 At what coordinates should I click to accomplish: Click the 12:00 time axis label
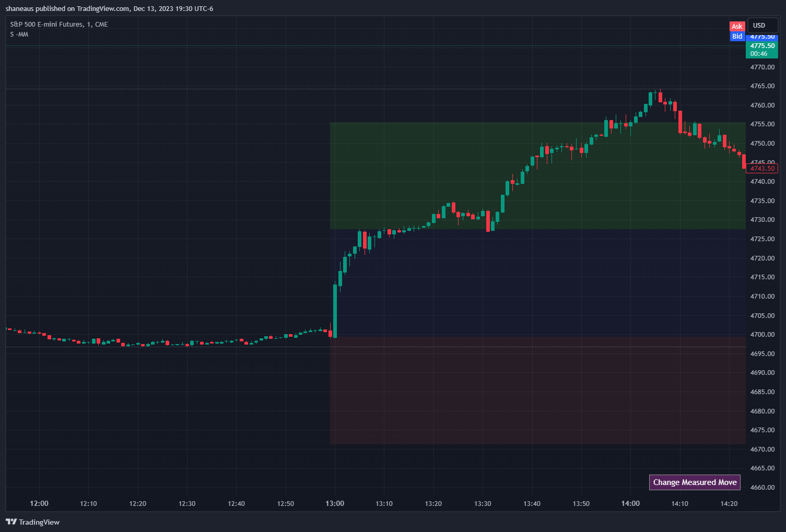(39, 503)
